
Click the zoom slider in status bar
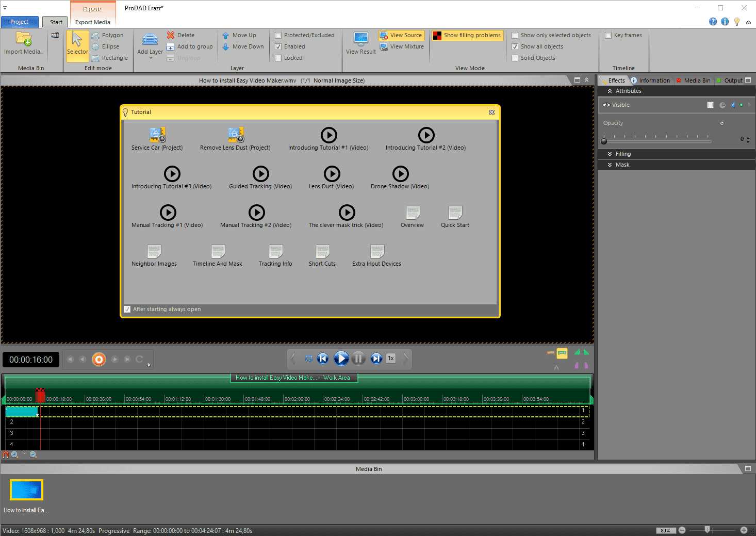pos(708,530)
